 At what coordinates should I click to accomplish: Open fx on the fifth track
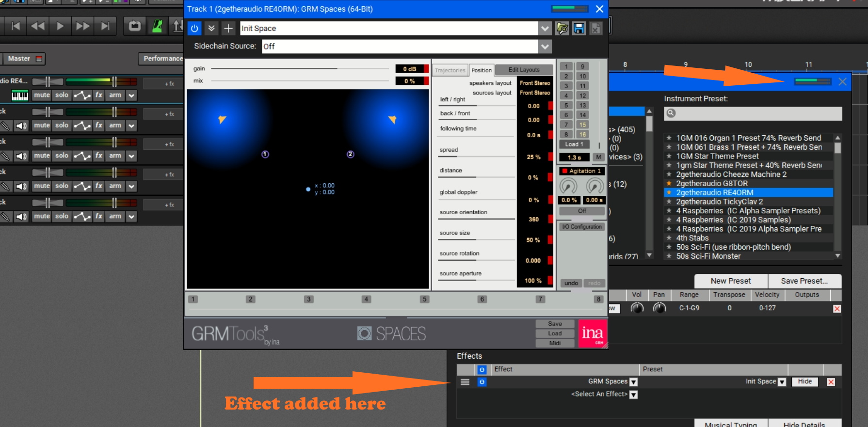(99, 217)
